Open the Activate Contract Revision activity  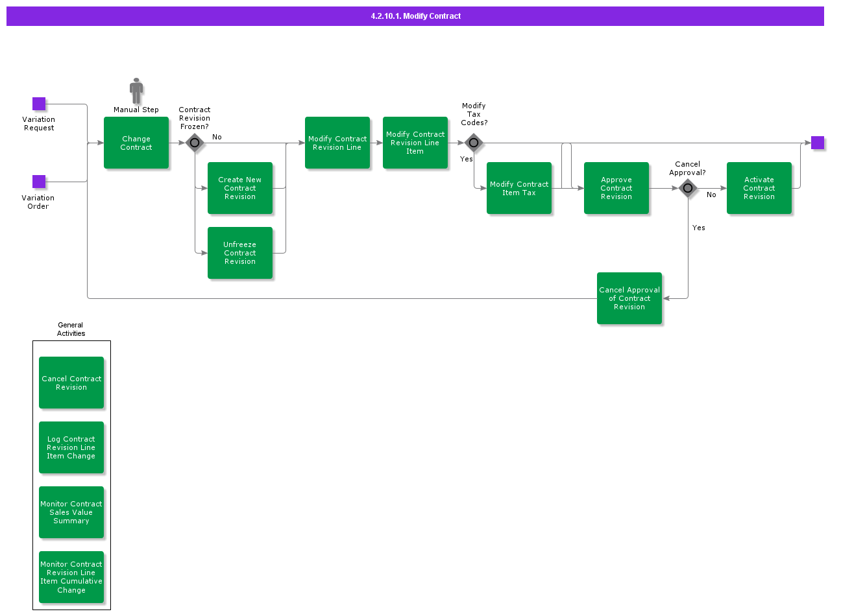point(759,188)
